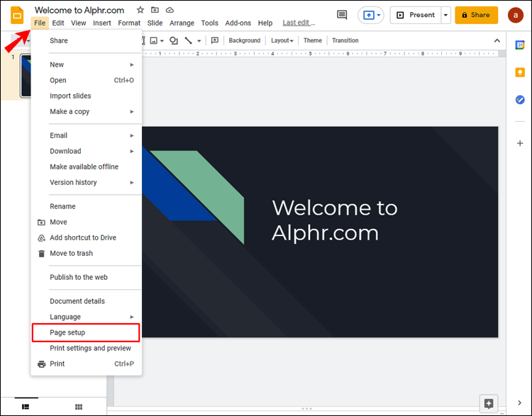Expand the Email submenu
The height and width of the screenshot is (416, 532).
click(132, 135)
